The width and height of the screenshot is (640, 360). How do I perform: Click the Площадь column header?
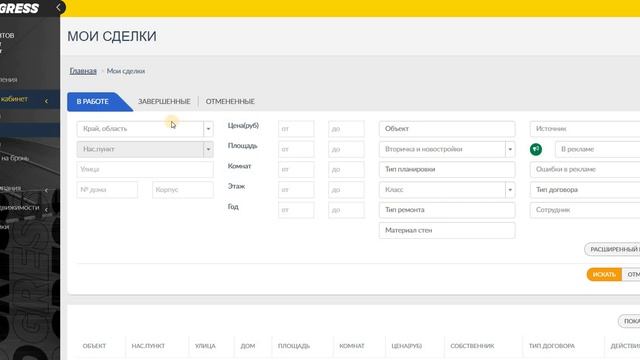click(294, 346)
